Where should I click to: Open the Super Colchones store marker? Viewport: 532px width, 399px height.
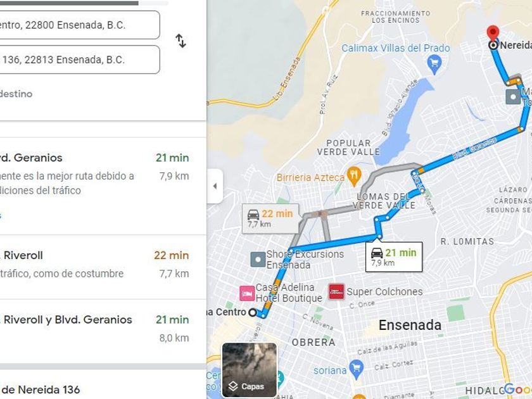[x=336, y=292]
